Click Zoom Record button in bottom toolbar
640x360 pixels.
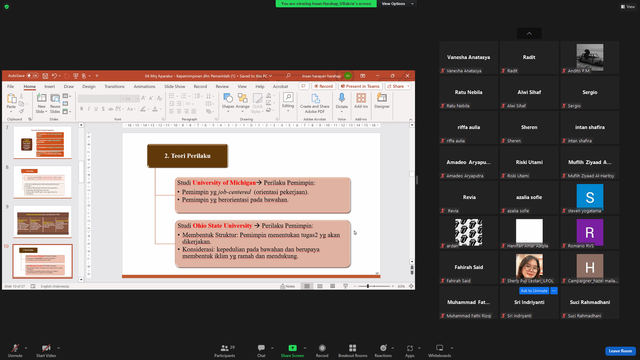click(322, 350)
